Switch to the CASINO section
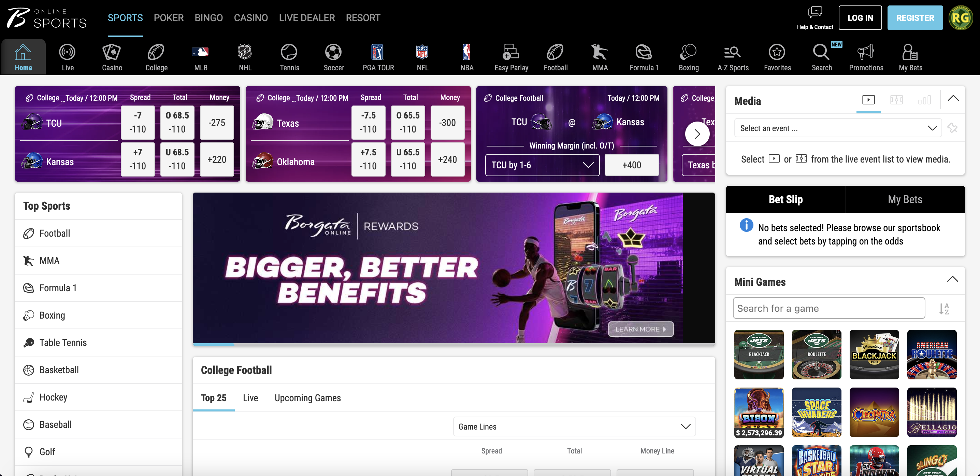This screenshot has width=980, height=476. [x=251, y=18]
